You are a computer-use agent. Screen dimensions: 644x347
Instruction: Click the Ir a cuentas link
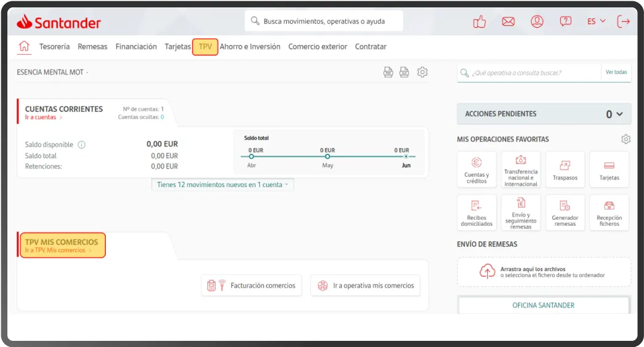43,117
